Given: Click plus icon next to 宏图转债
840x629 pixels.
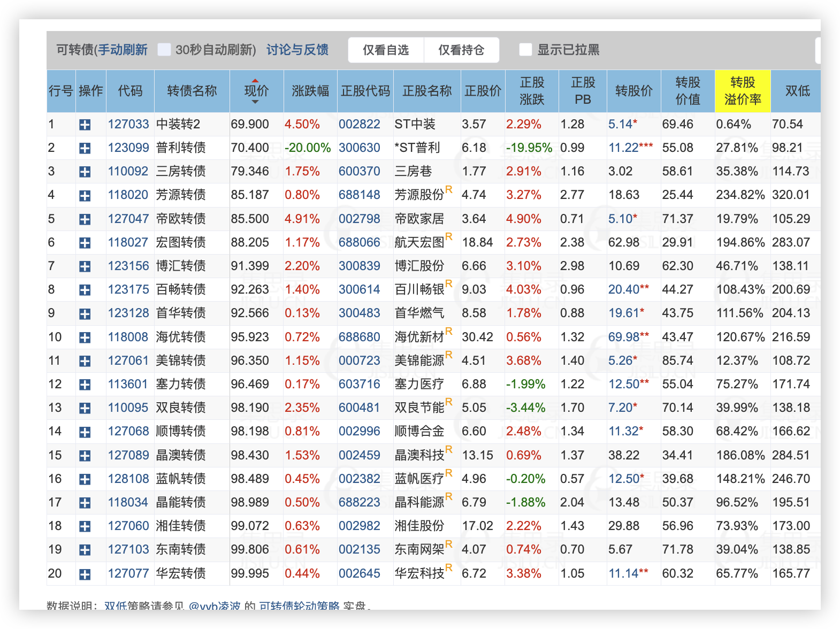Looking at the screenshot, I should 85,243.
